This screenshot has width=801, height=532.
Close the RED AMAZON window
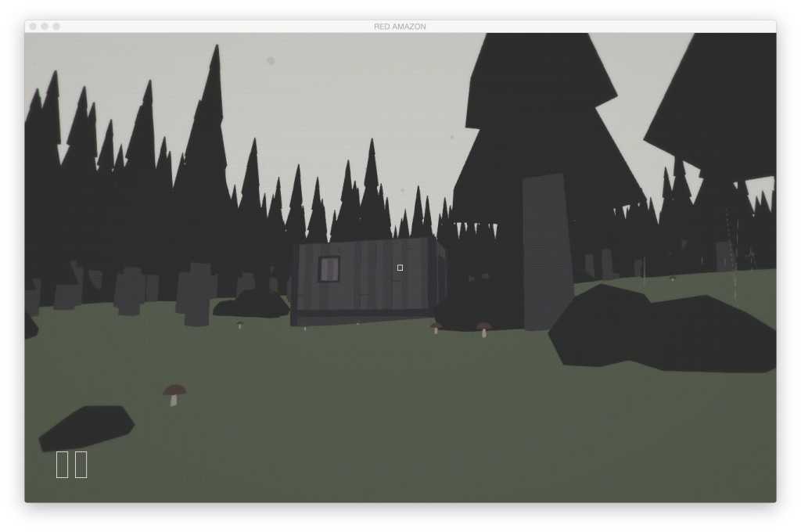click(x=33, y=27)
